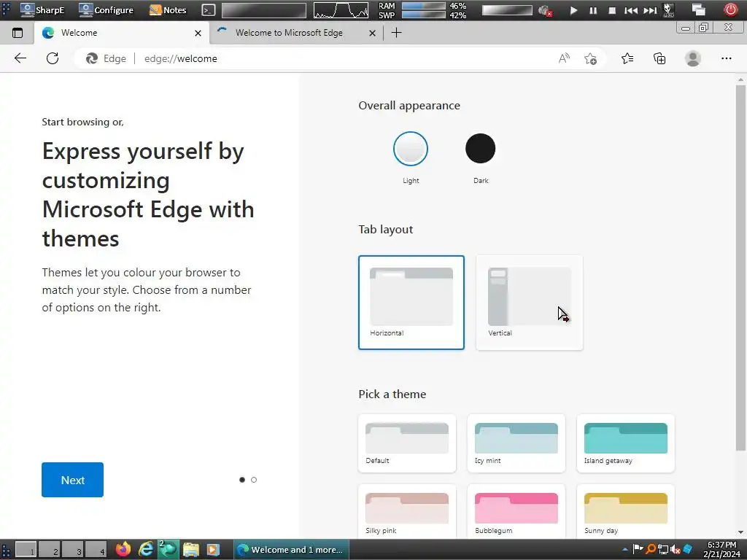
Task: Click the flag icon in system tray
Action: (x=638, y=549)
